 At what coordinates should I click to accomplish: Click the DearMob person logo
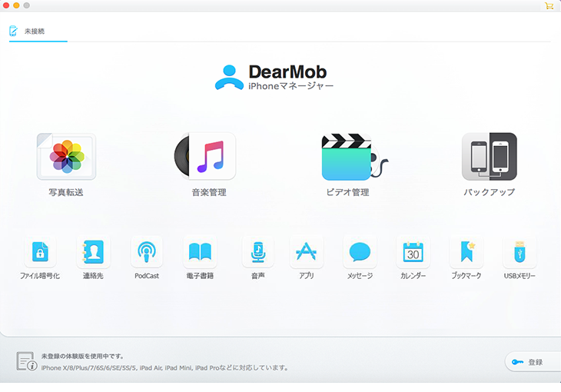[229, 78]
